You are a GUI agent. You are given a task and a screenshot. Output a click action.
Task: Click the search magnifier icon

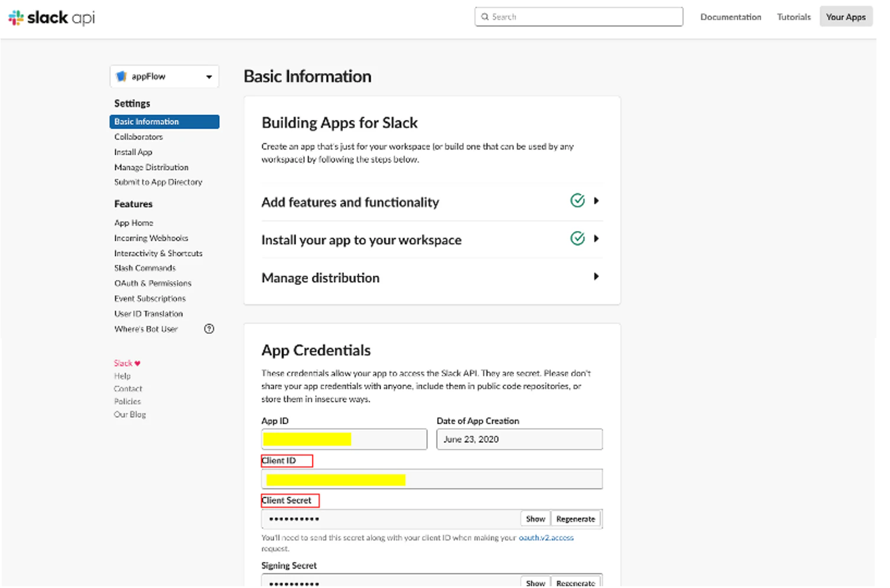tap(485, 17)
